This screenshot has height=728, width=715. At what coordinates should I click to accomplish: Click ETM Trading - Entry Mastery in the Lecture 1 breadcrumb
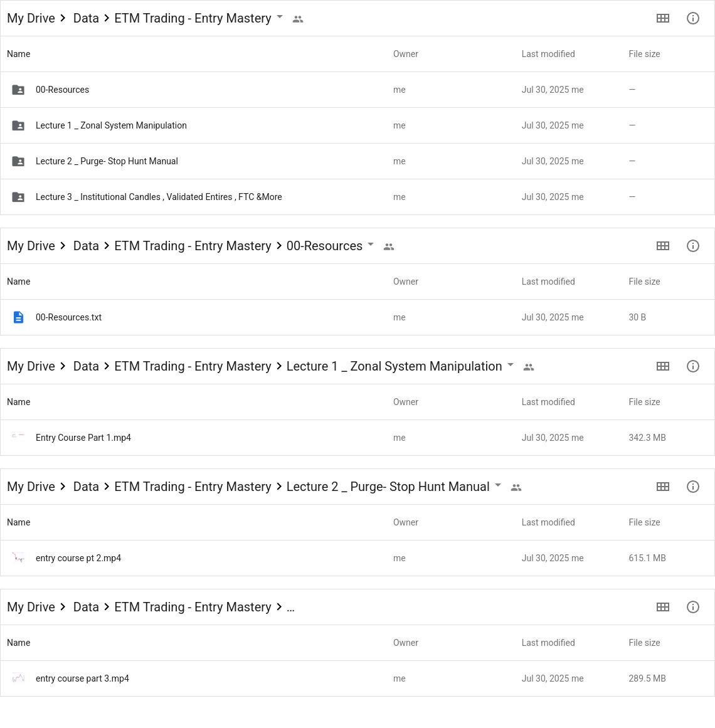click(193, 366)
